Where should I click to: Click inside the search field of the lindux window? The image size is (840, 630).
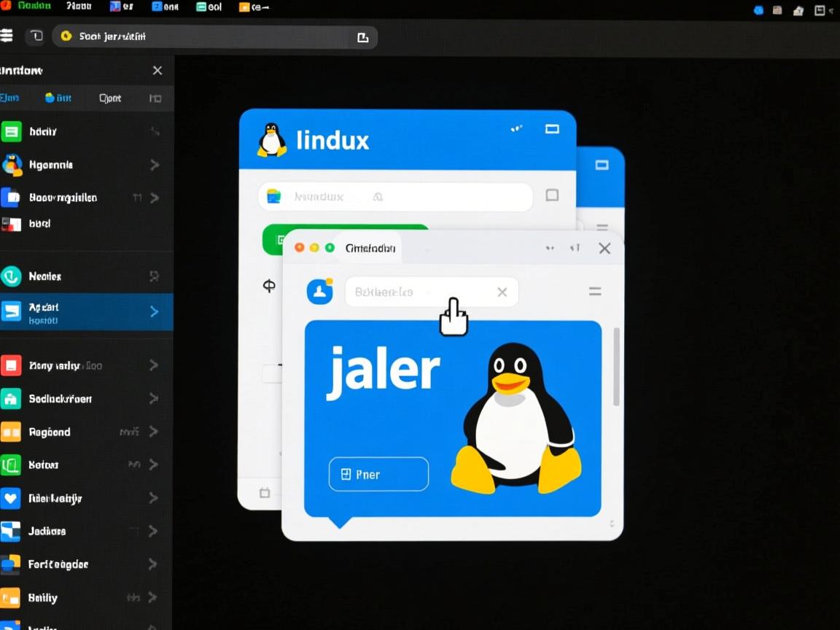pos(394,196)
